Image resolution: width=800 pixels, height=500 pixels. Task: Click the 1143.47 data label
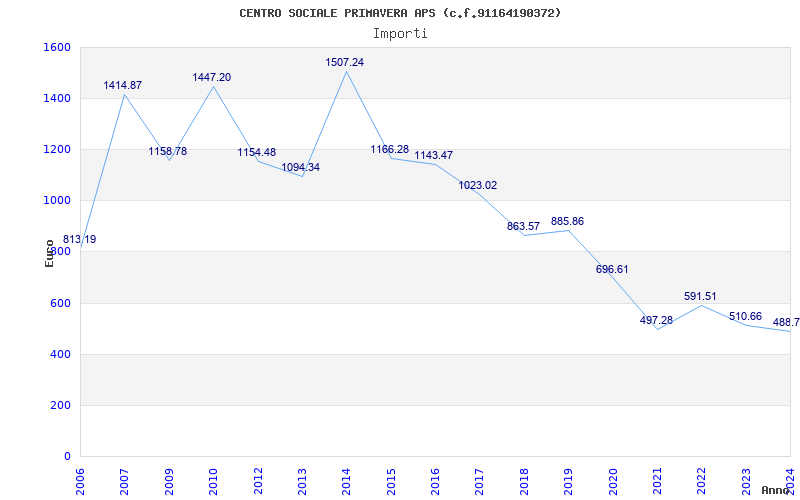coord(434,156)
